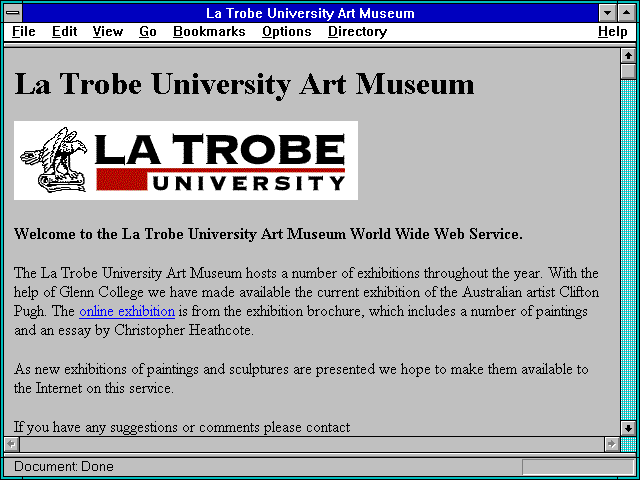Open the Options menu

(287, 32)
